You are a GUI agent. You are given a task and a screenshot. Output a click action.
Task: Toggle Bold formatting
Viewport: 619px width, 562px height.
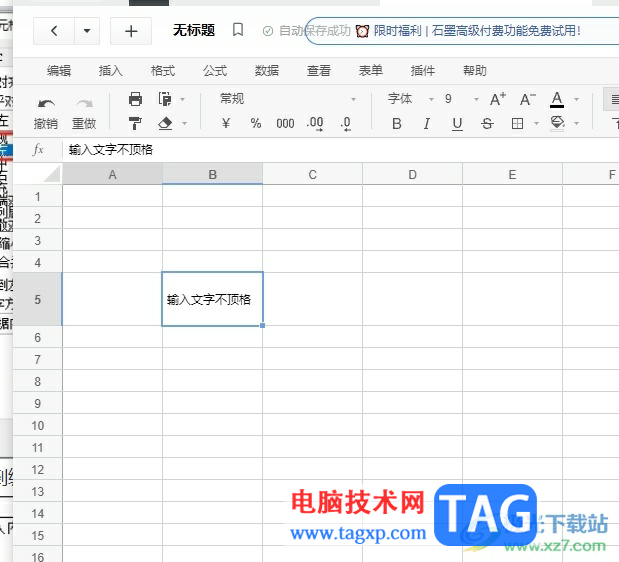click(x=397, y=124)
